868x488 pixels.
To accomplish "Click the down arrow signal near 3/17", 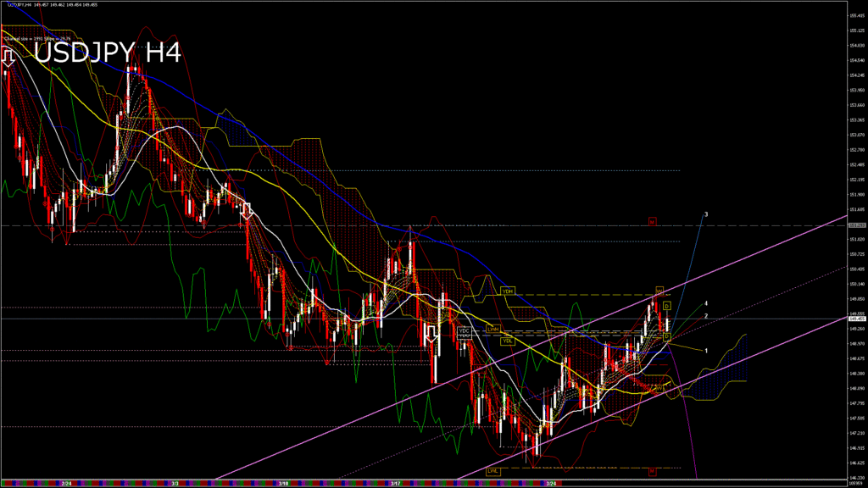I will tap(431, 333).
